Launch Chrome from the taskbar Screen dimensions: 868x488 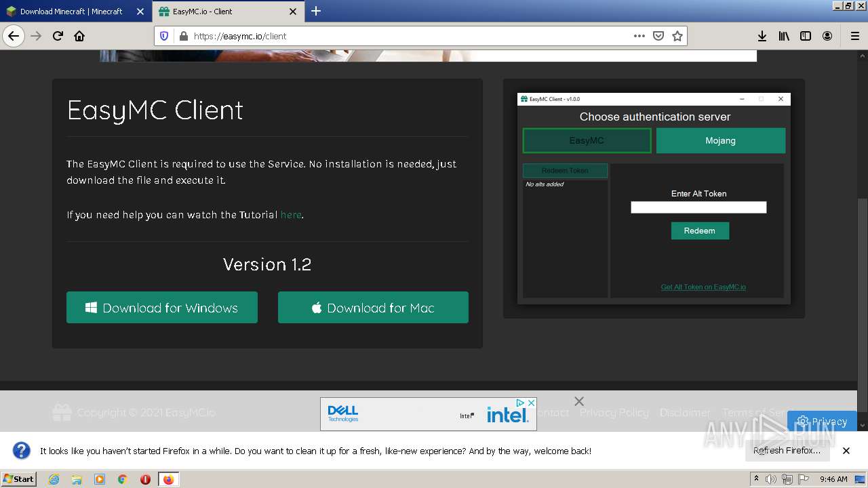(x=122, y=479)
